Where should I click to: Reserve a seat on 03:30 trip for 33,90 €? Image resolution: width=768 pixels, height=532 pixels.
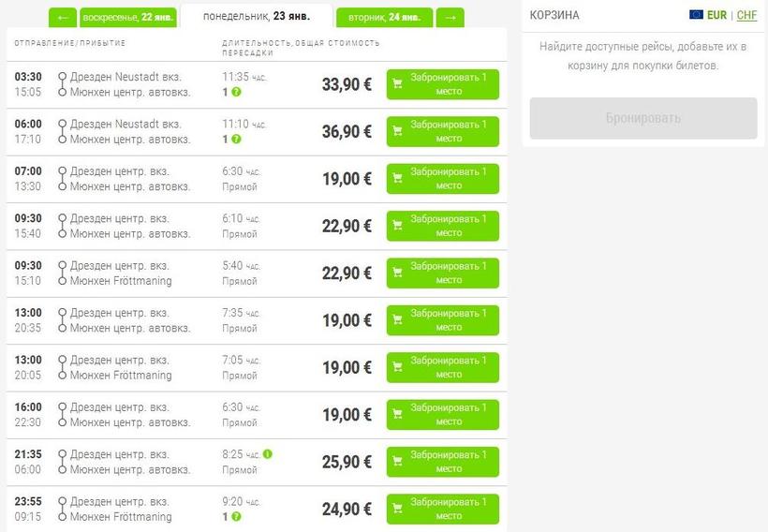(442, 84)
